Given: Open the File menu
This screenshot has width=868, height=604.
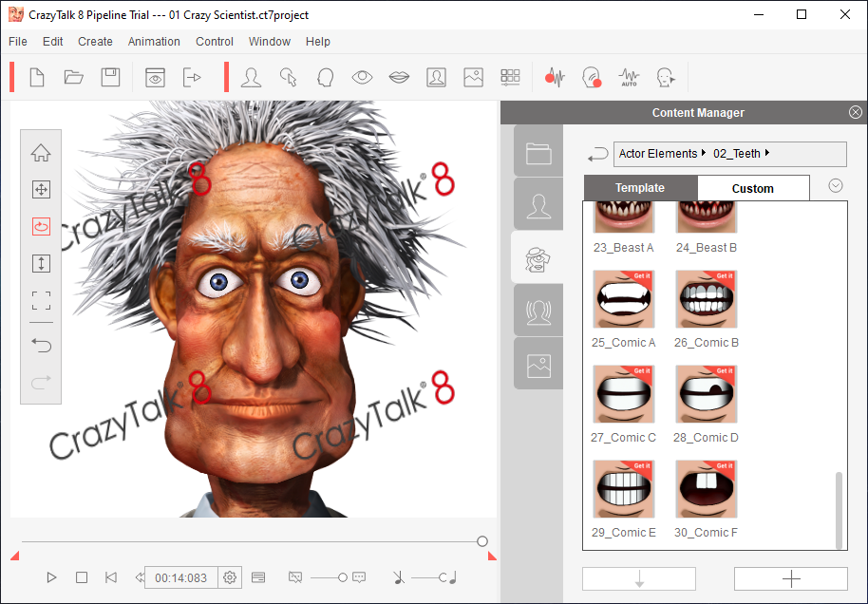Looking at the screenshot, I should click(18, 42).
